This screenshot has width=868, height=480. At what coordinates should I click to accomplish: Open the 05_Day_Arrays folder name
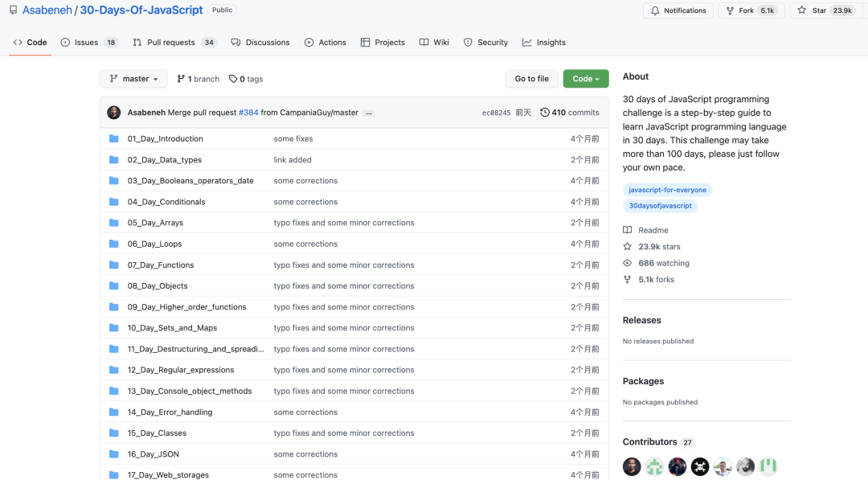155,223
